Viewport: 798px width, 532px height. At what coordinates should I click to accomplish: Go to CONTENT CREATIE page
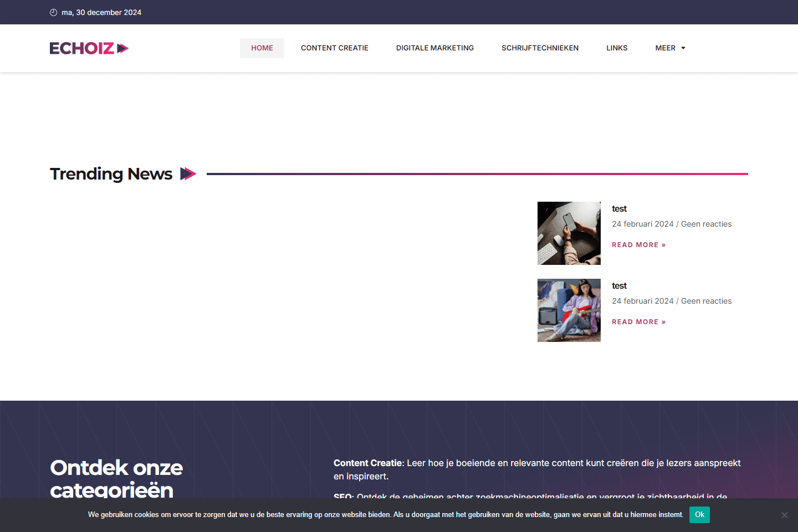[335, 48]
